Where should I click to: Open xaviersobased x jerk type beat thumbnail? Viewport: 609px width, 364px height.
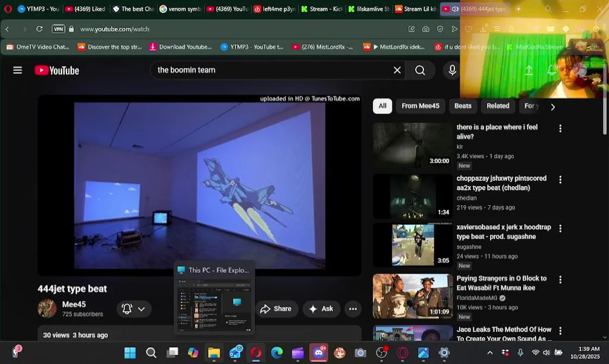(x=413, y=246)
